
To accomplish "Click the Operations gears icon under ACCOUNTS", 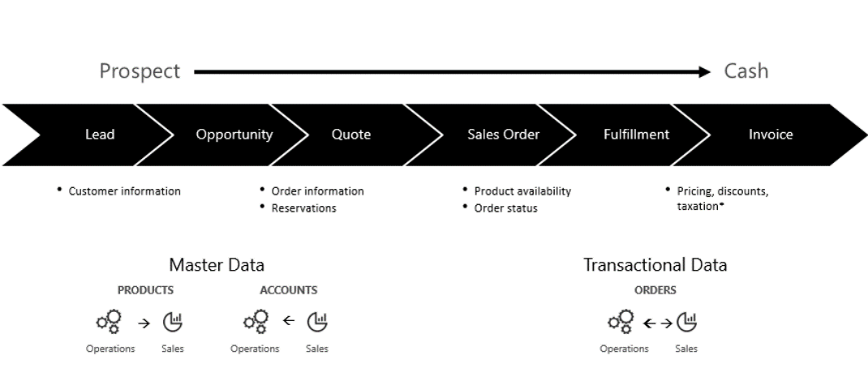I will click(256, 322).
